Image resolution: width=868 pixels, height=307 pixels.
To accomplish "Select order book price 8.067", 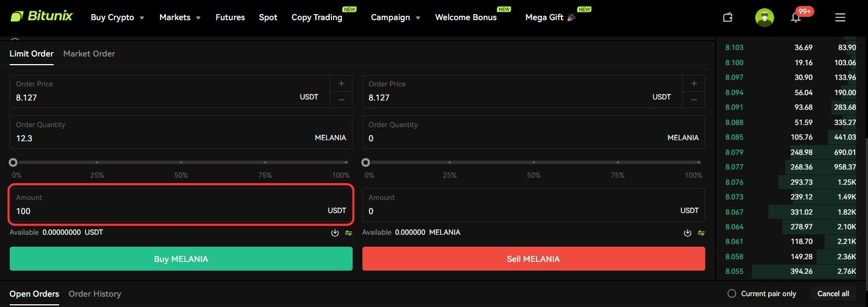I will [735, 212].
